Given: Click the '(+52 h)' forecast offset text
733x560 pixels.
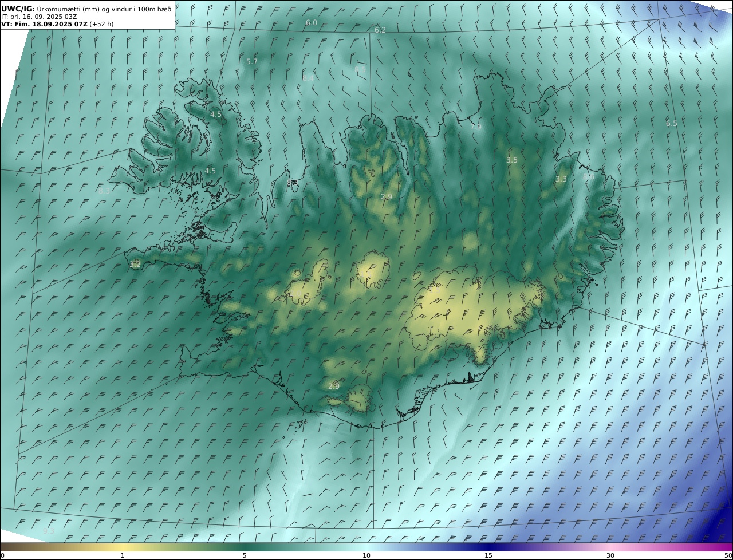Looking at the screenshot, I should coord(102,25).
